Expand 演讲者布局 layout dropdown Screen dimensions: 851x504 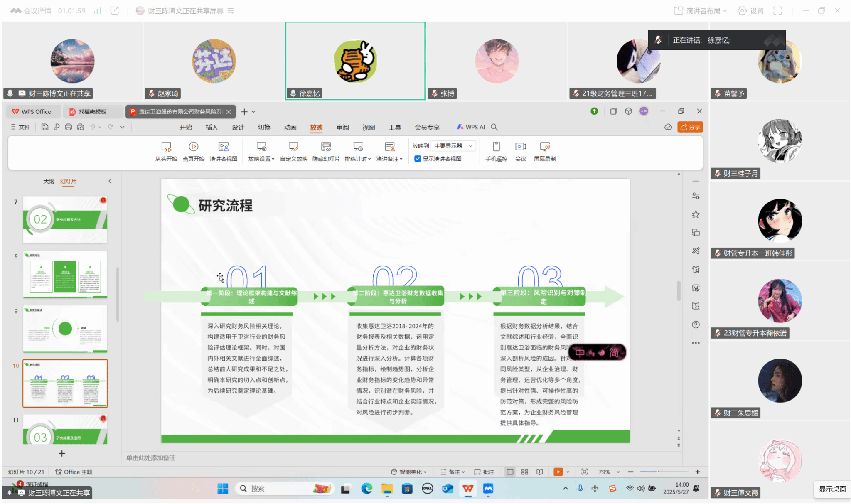(x=700, y=11)
